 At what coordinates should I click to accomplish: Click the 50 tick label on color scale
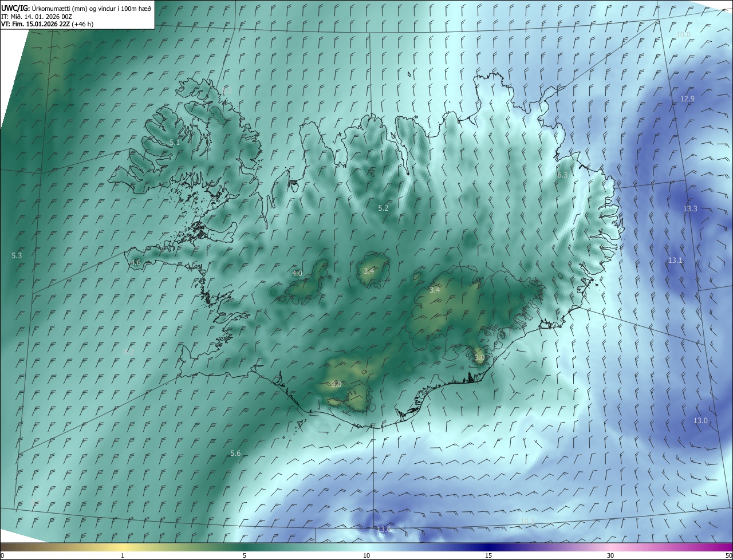[x=728, y=555]
